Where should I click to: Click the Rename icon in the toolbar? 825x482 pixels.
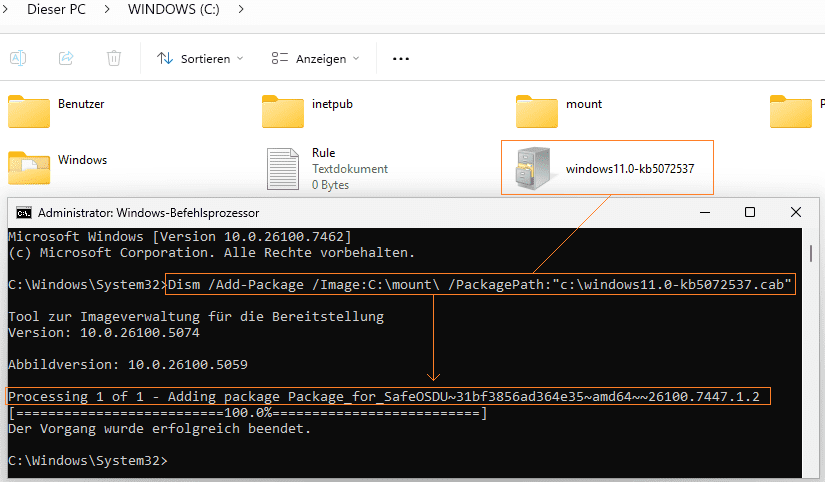[x=19, y=58]
